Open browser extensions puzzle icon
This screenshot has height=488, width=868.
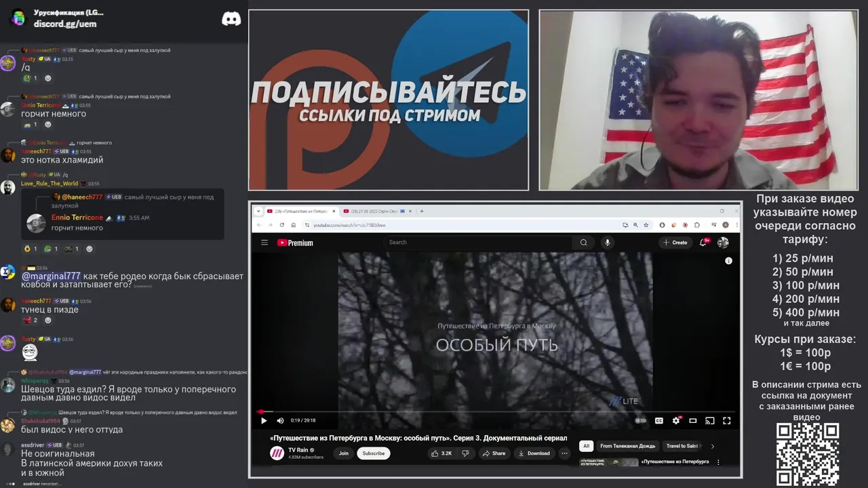696,224
